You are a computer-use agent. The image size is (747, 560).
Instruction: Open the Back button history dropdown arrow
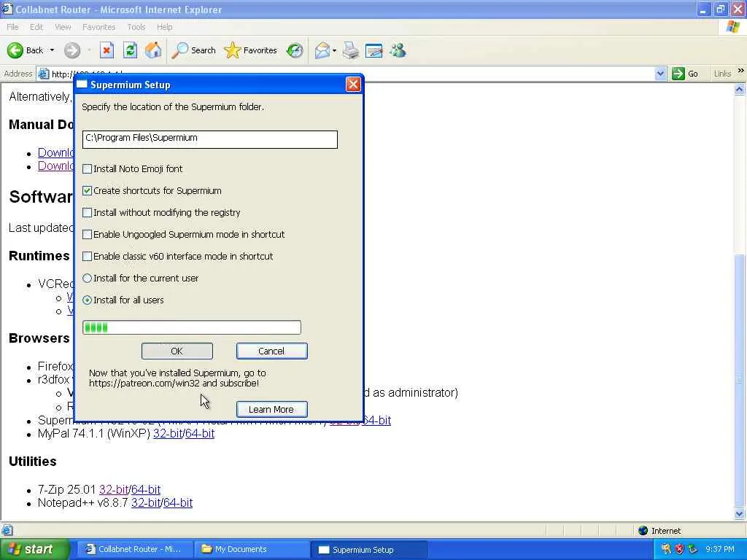coord(52,50)
